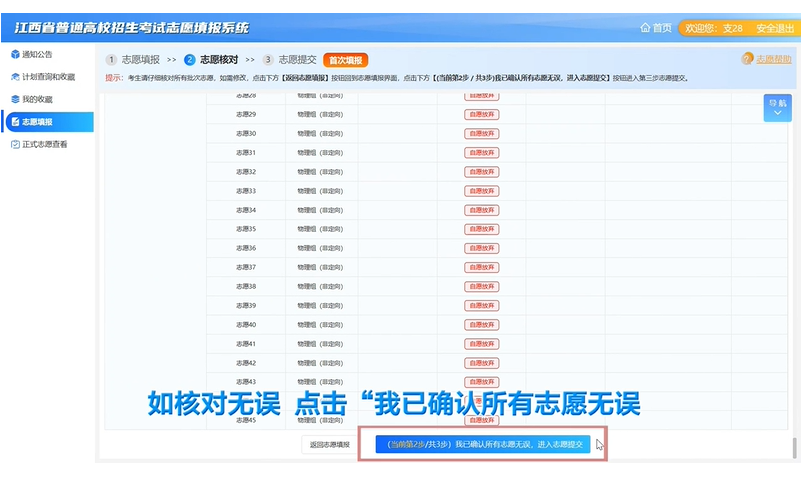Click the 首次填报 orange badge
The width and height of the screenshot is (808, 478).
[x=345, y=60]
